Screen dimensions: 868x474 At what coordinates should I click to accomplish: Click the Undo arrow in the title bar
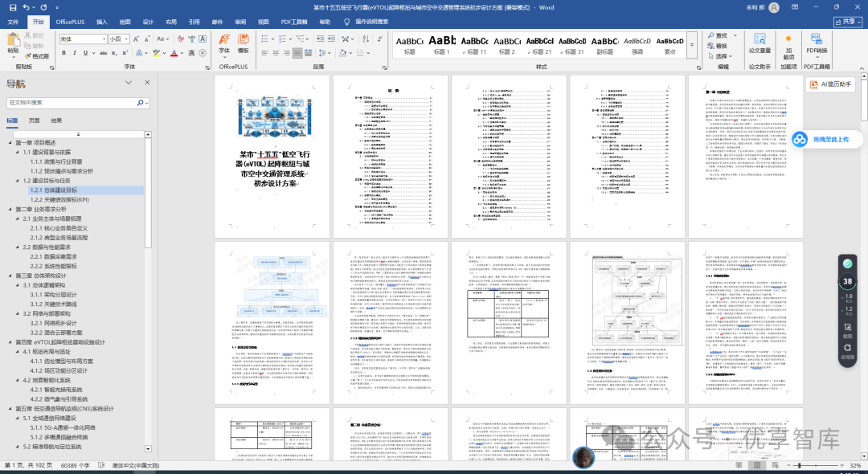(x=27, y=8)
